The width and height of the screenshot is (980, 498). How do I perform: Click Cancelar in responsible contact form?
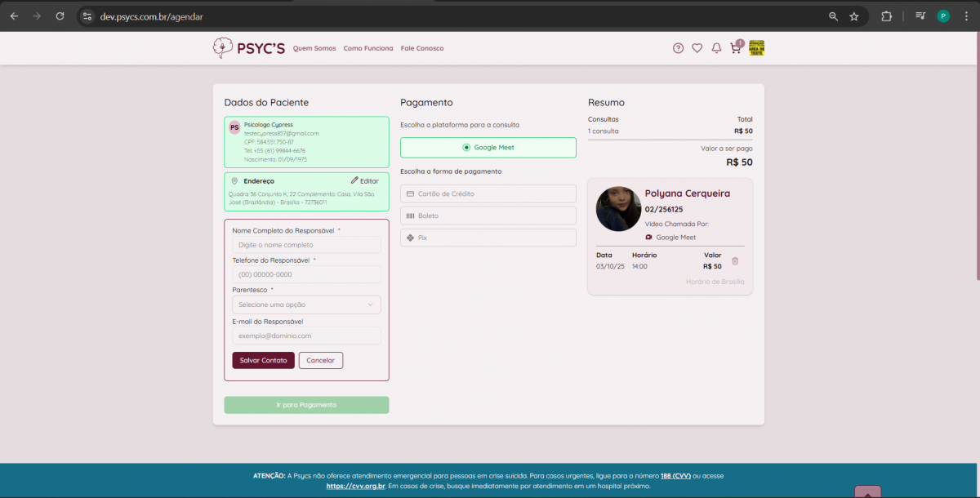(321, 360)
